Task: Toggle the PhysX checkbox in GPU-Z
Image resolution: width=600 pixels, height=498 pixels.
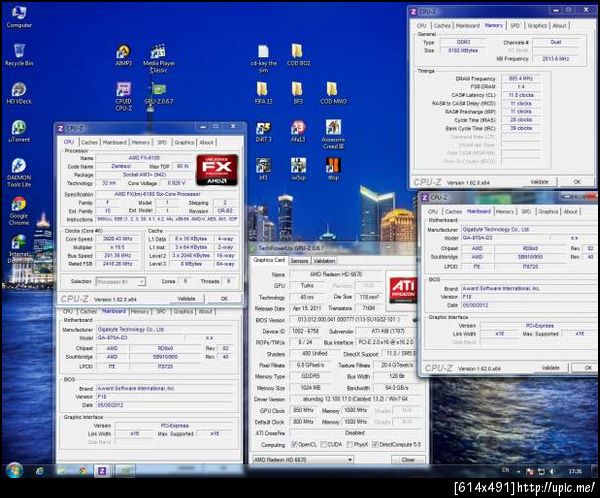Action: [349, 444]
